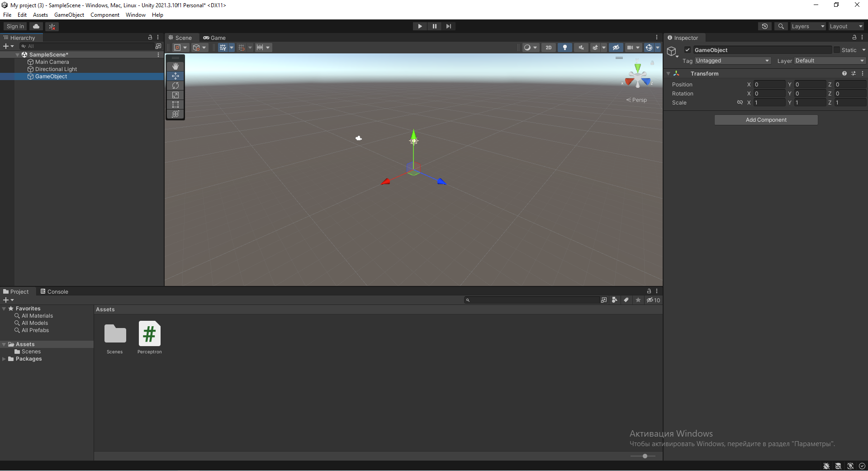
Task: Switch to the Console tab
Action: (x=54, y=292)
